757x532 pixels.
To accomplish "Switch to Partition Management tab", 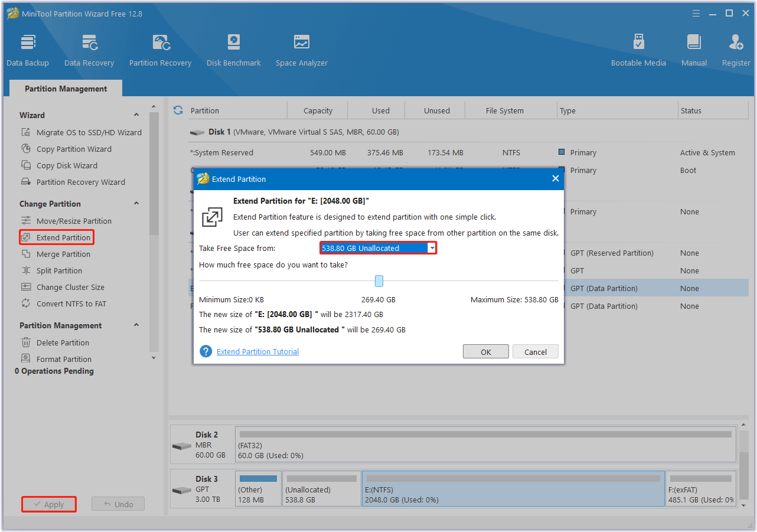I will (x=66, y=89).
